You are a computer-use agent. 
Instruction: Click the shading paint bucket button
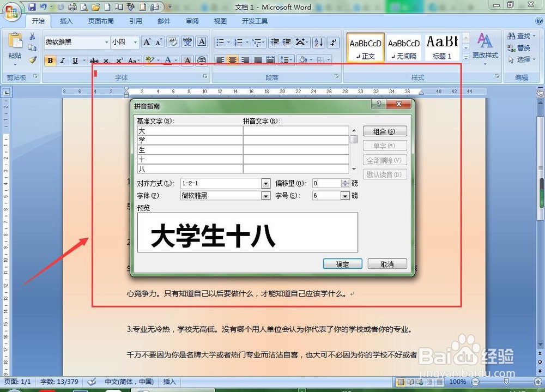click(303, 60)
